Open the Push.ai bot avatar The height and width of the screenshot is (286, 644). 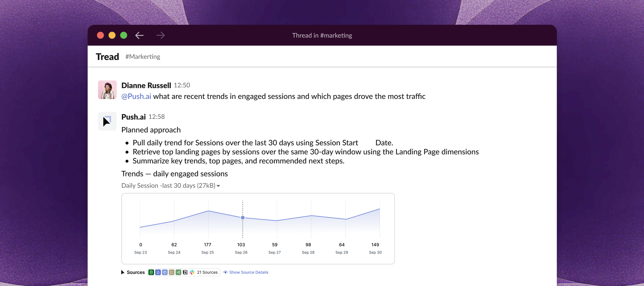pos(107,121)
